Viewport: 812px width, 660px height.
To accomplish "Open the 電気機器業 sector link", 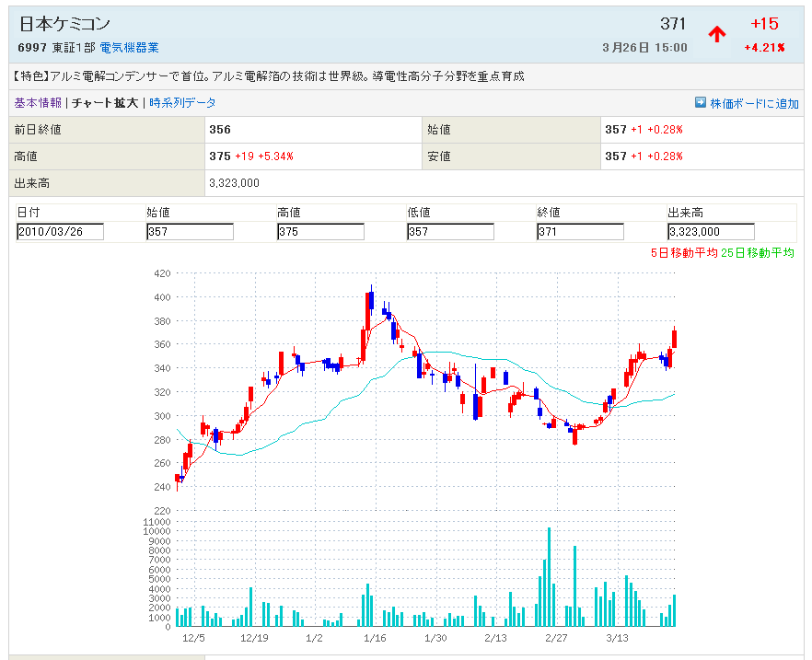I will 130,48.
